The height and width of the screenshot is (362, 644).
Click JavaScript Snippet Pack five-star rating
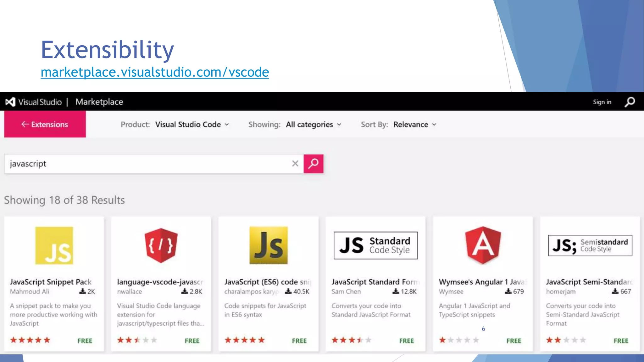[x=30, y=340]
